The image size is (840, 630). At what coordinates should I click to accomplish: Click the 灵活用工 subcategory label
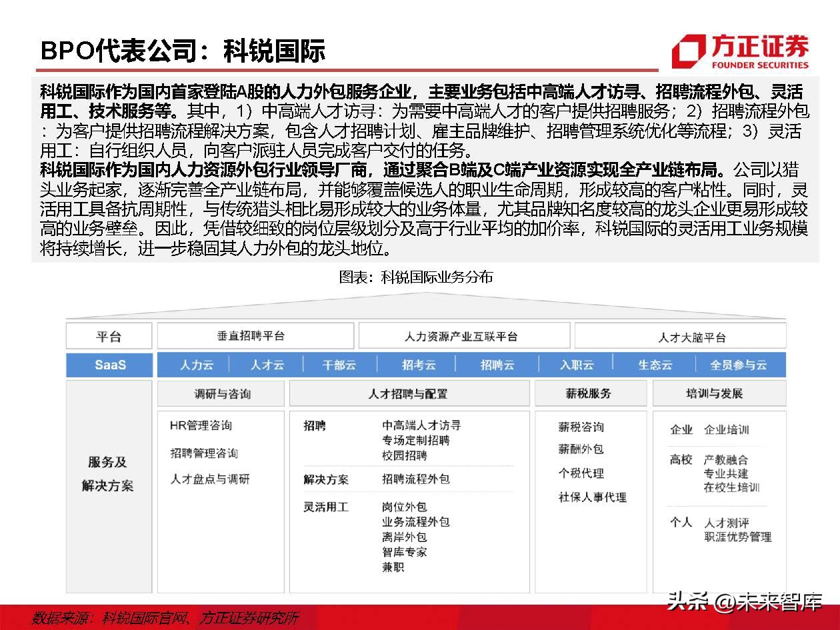click(326, 507)
